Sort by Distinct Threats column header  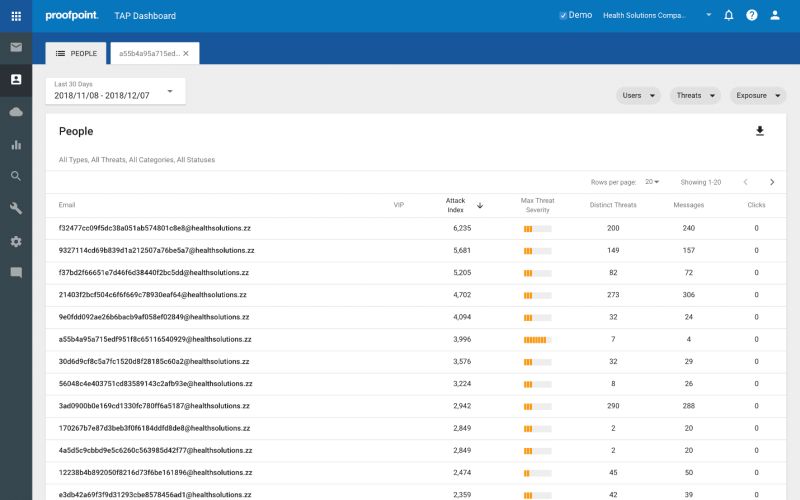click(613, 205)
